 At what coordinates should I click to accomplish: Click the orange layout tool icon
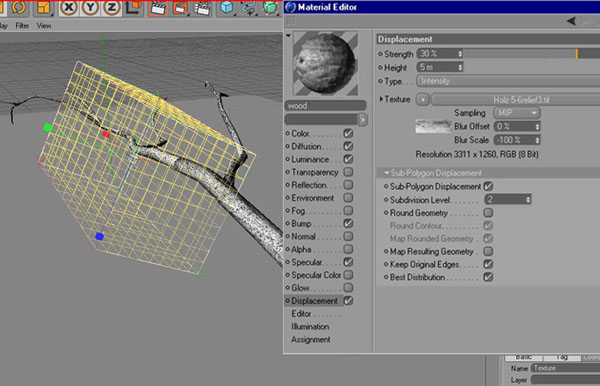click(x=44, y=8)
